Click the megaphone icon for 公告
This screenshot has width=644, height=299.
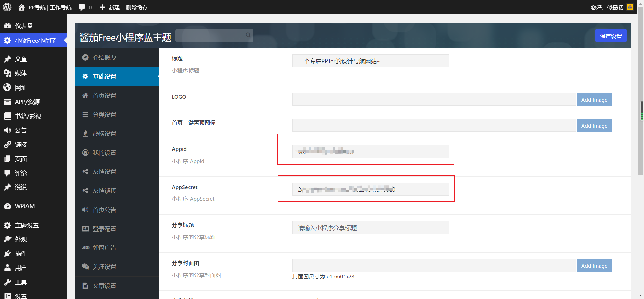click(7, 130)
